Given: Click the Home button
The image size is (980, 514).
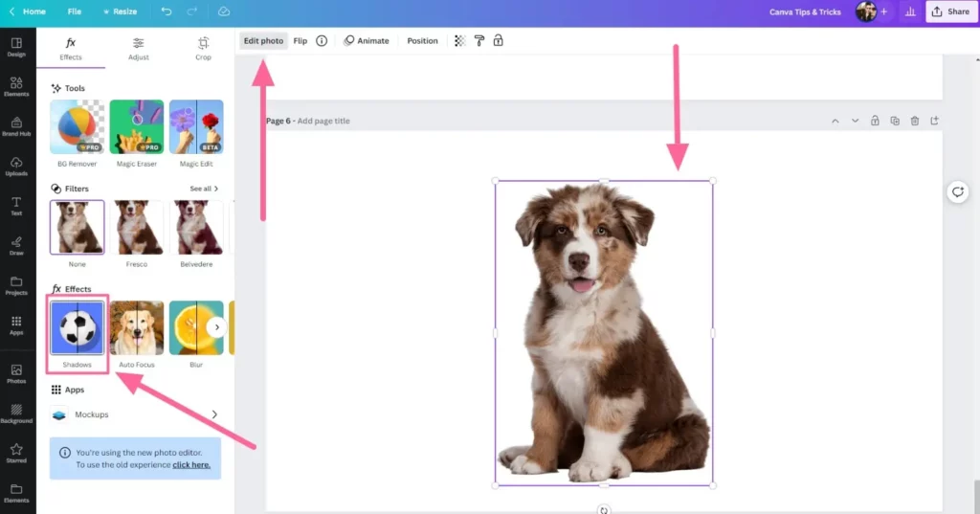Looking at the screenshot, I should 33,11.
